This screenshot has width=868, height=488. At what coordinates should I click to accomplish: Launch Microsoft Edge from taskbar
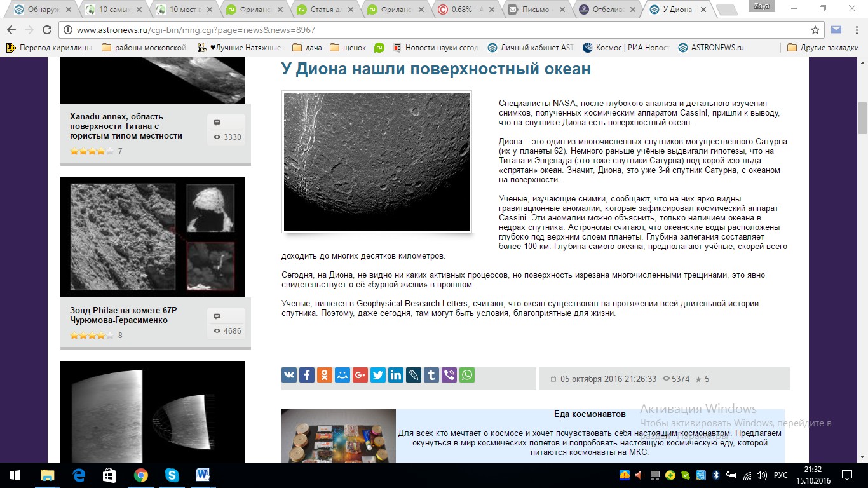pos(79,475)
